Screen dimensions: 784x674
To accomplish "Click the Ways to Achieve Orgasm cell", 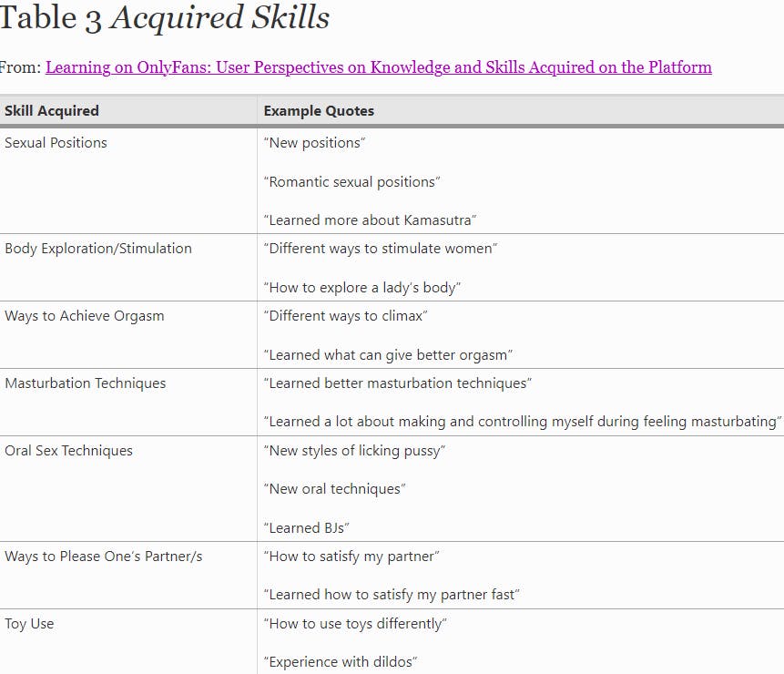I will (x=85, y=316).
